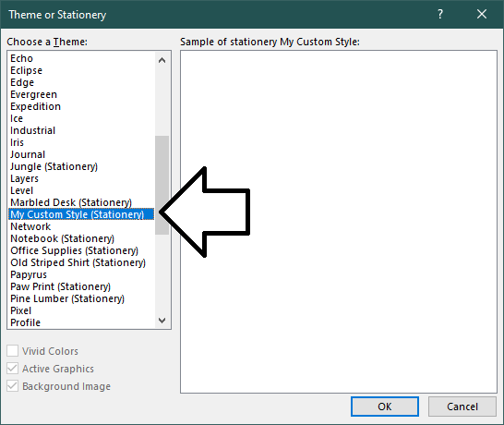504x425 pixels.
Task: Click the Cancel button
Action: coord(462,407)
